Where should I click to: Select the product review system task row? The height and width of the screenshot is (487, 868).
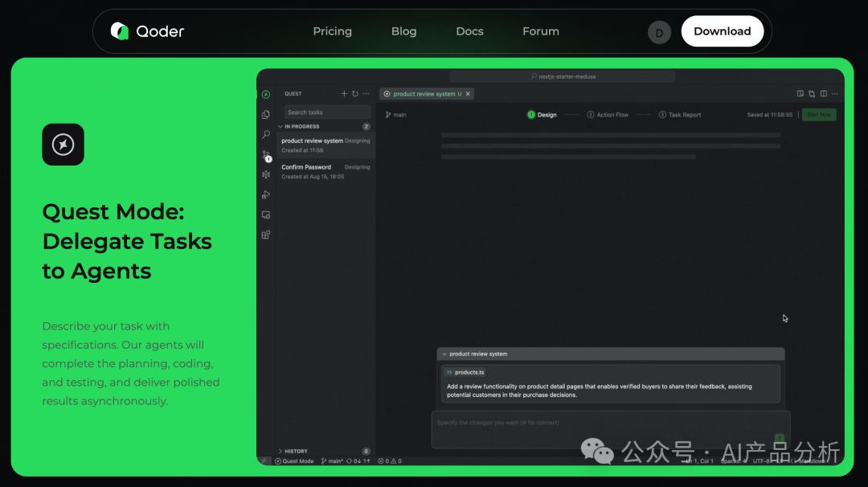coord(325,145)
